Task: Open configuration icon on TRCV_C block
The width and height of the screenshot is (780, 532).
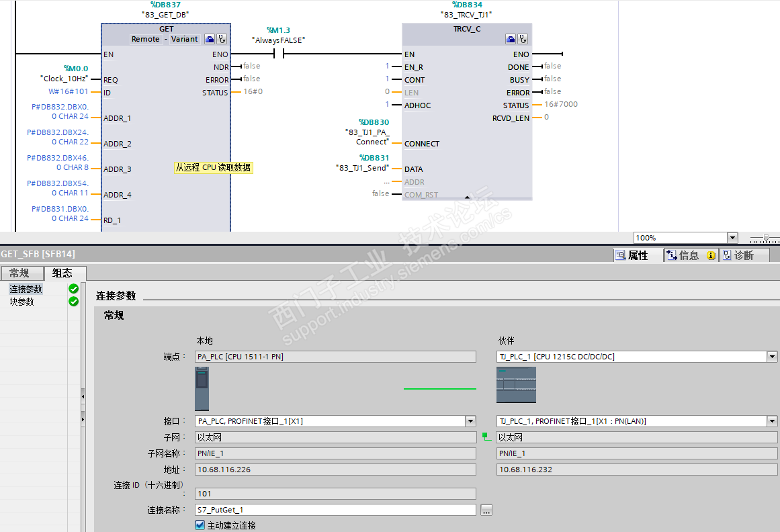Action: pyautogui.click(x=511, y=39)
